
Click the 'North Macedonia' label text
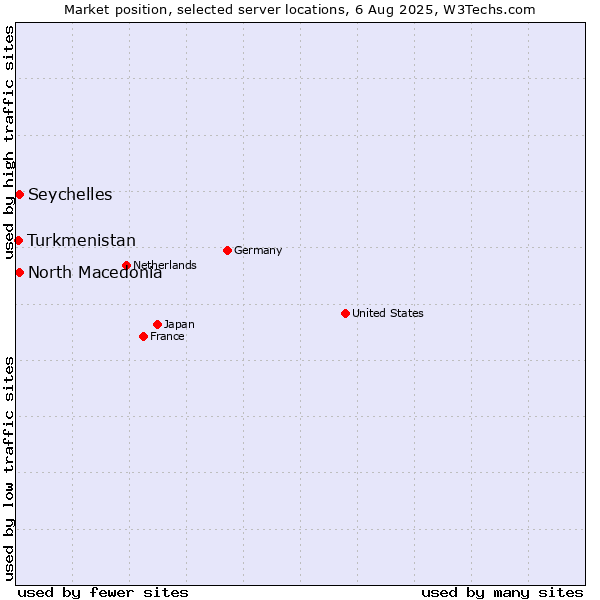coord(95,273)
